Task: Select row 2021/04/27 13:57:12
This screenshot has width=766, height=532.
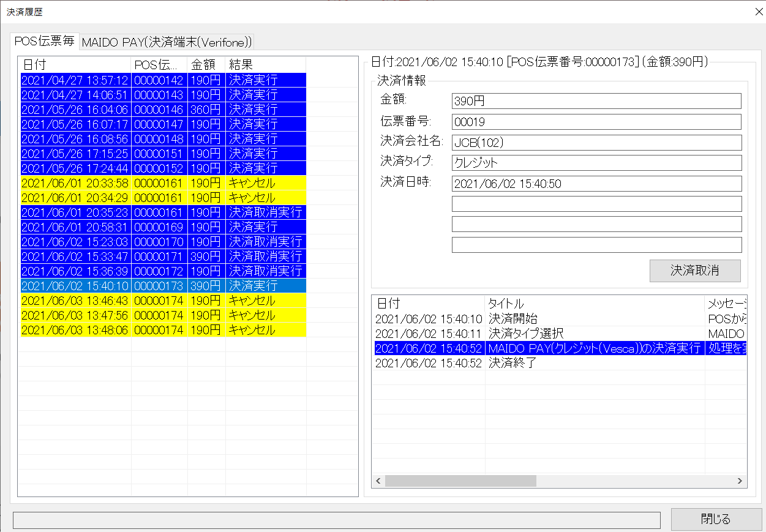Action: (x=163, y=80)
